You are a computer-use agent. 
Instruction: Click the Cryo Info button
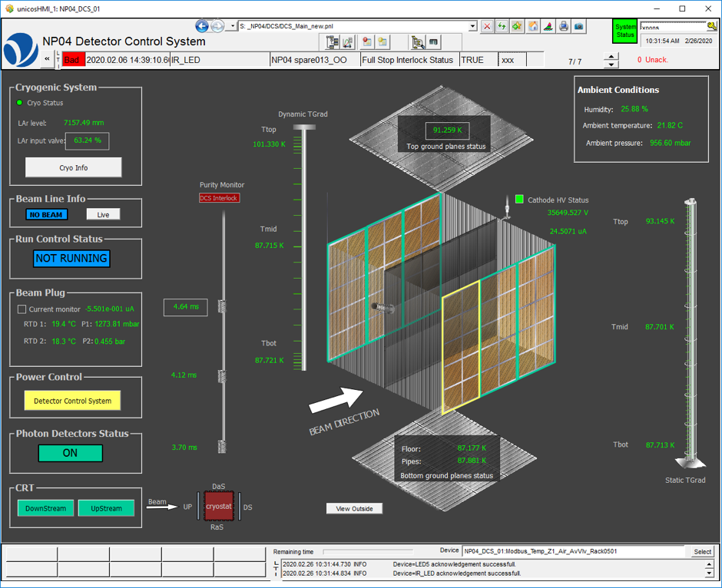pyautogui.click(x=73, y=167)
